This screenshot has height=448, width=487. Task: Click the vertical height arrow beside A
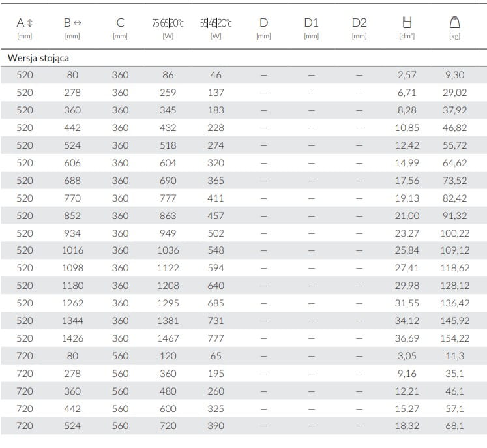point(30,23)
